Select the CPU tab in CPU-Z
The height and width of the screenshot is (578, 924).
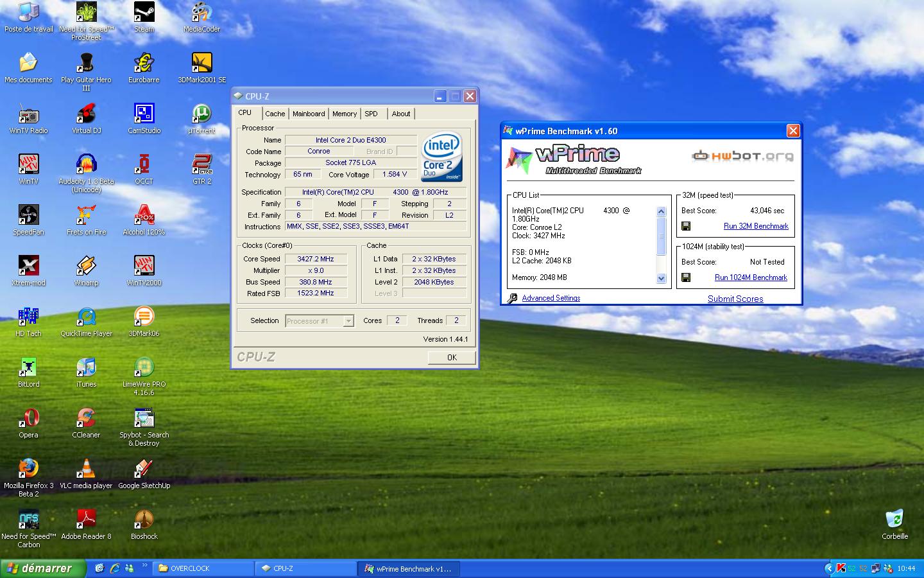tap(245, 112)
